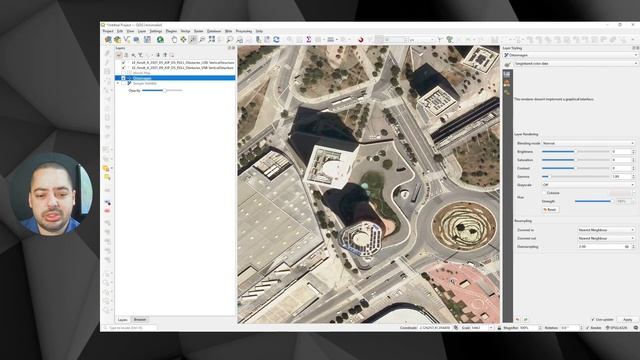Open the Project menu

108,31
